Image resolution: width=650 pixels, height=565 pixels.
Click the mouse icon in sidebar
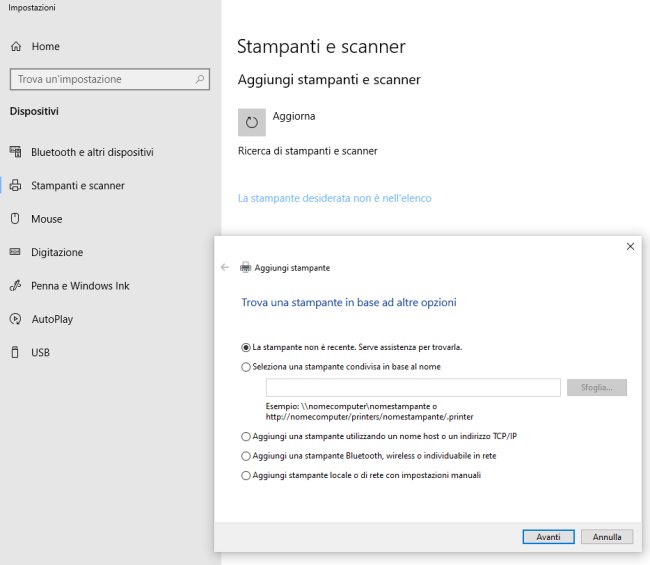tap(15, 218)
